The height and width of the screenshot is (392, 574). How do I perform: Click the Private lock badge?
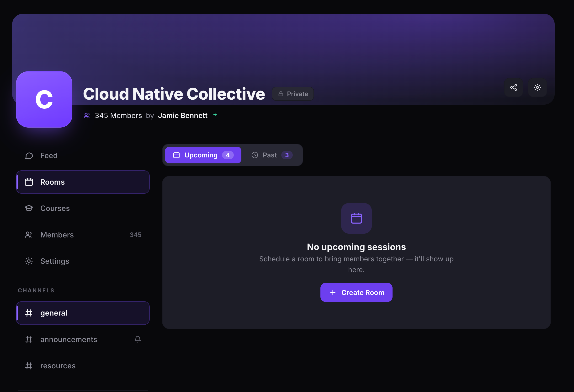(293, 94)
